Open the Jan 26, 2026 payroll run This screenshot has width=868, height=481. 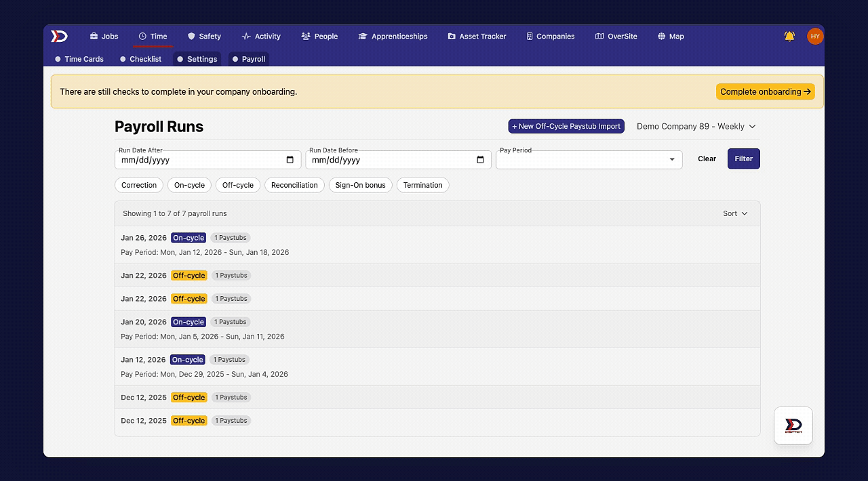(437, 245)
